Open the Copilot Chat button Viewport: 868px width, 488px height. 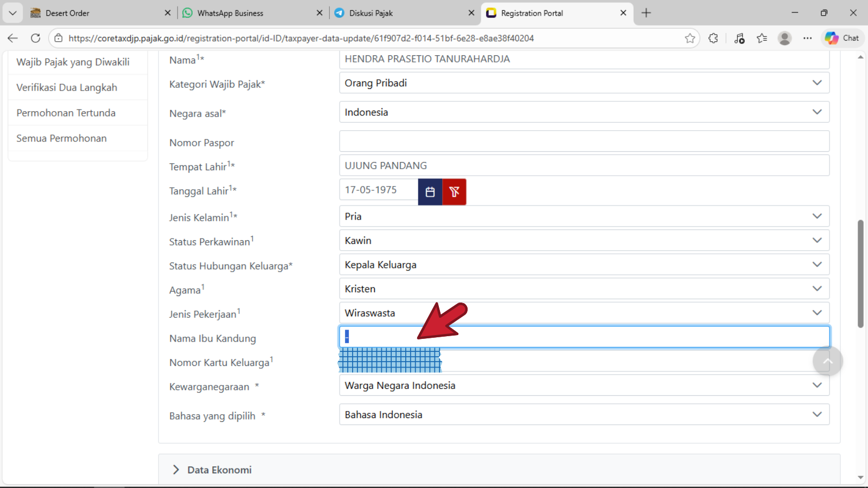(x=842, y=38)
